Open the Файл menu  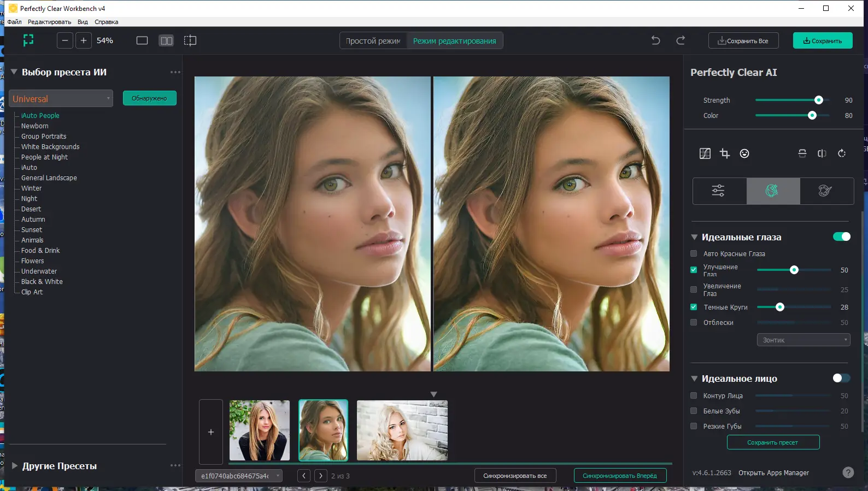(x=14, y=22)
